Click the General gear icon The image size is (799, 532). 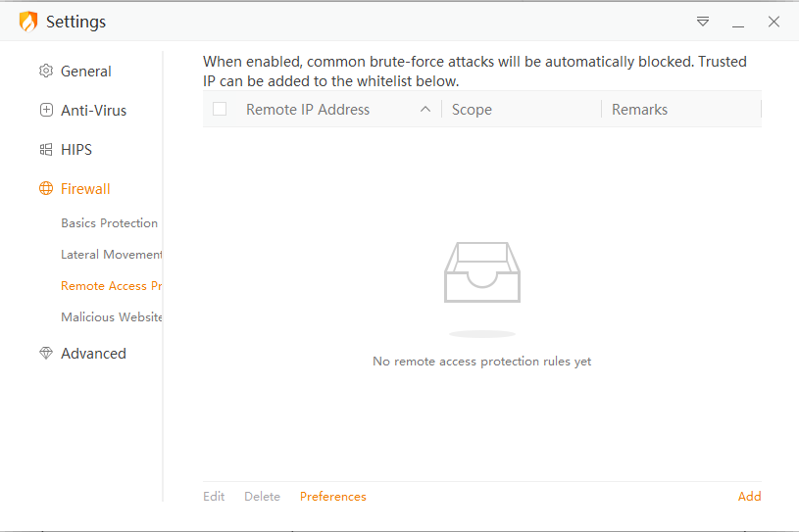click(x=46, y=72)
